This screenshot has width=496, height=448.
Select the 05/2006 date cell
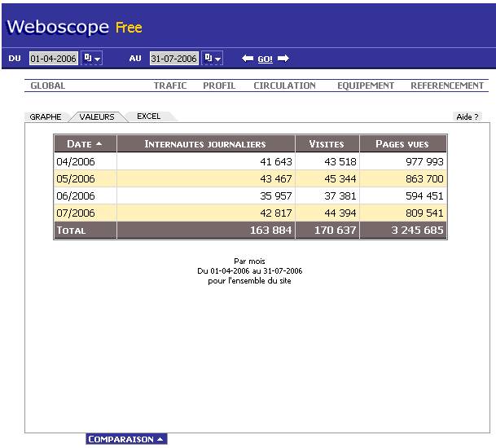[x=86, y=178]
